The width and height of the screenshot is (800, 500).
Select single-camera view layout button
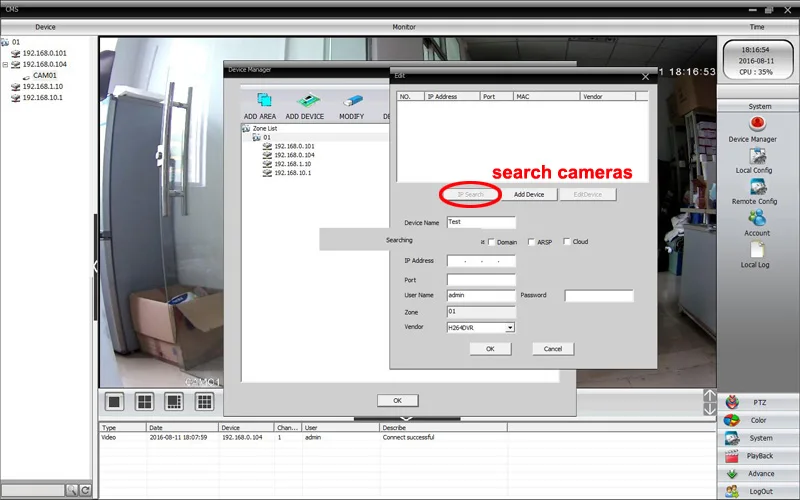(115, 401)
